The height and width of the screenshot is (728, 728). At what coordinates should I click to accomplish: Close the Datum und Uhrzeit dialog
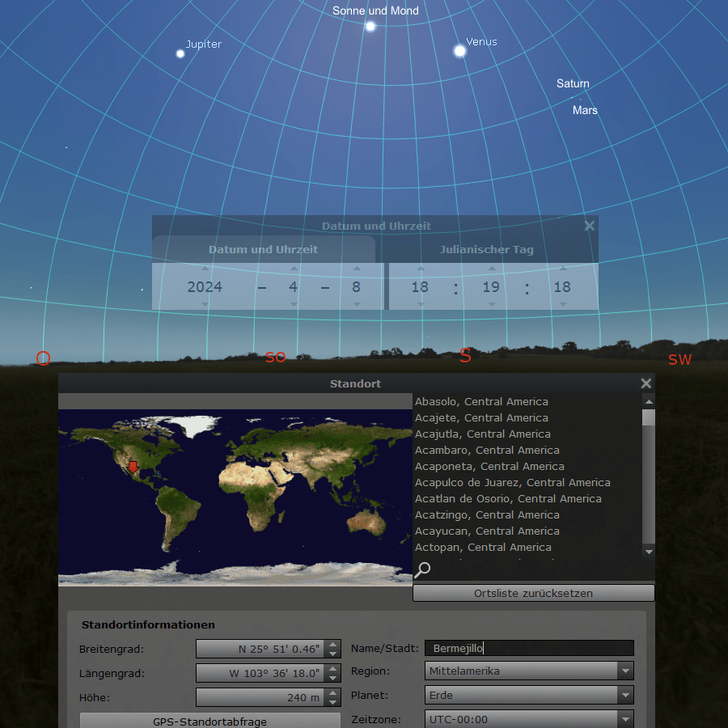tap(590, 226)
